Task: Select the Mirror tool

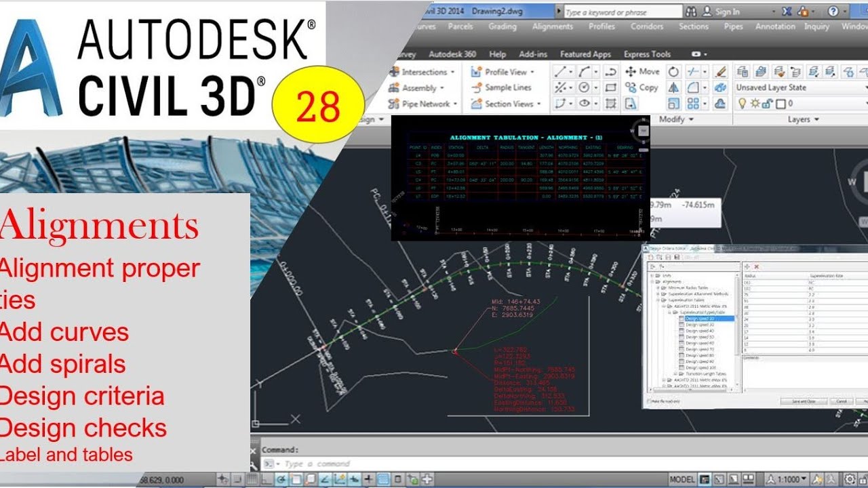Action: pyautogui.click(x=673, y=87)
